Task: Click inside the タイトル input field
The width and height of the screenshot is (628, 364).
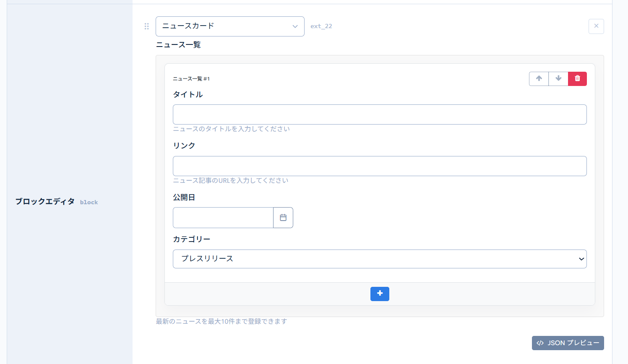Action: [x=380, y=114]
